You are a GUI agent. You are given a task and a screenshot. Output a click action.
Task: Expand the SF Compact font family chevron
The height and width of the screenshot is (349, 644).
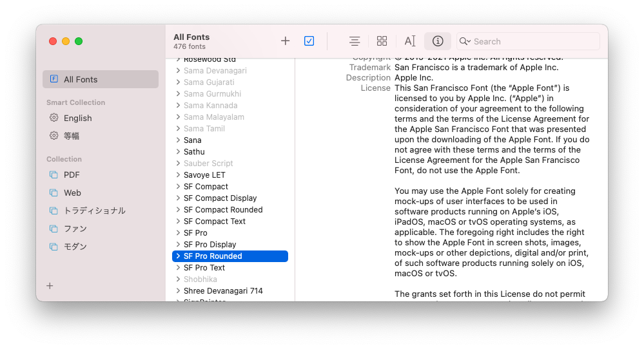pos(178,186)
